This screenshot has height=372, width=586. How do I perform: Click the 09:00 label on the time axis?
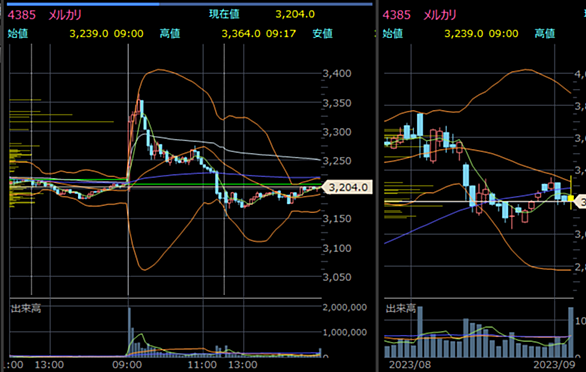coord(128,365)
